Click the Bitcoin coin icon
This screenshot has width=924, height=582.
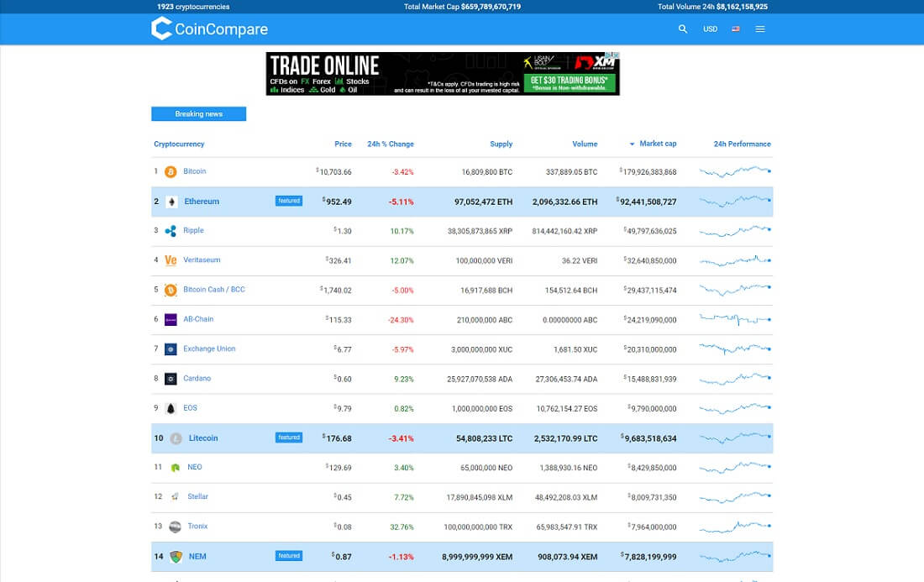point(171,172)
